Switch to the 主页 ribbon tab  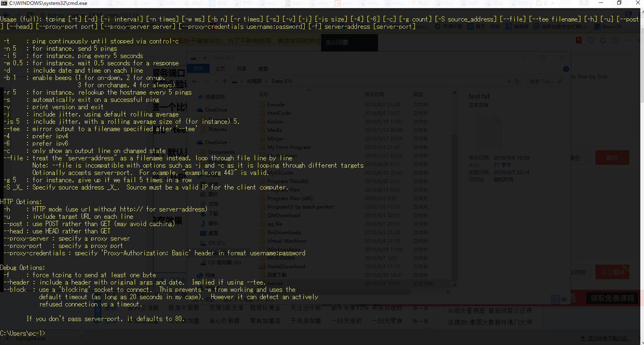[220, 69]
